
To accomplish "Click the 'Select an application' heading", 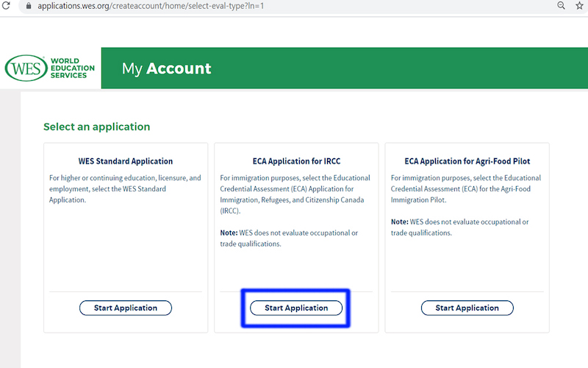I will (x=97, y=127).
